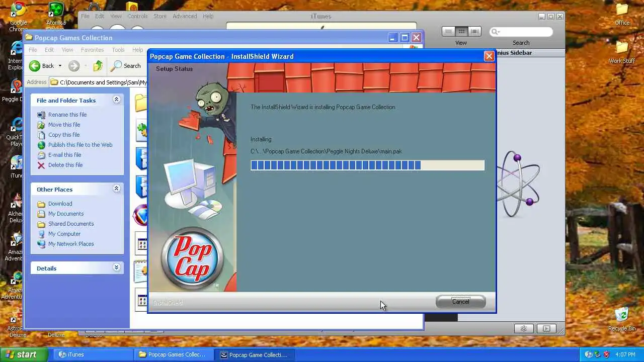This screenshot has width=644, height=362.
Task: Open My Network Places link
Action: pyautogui.click(x=71, y=244)
